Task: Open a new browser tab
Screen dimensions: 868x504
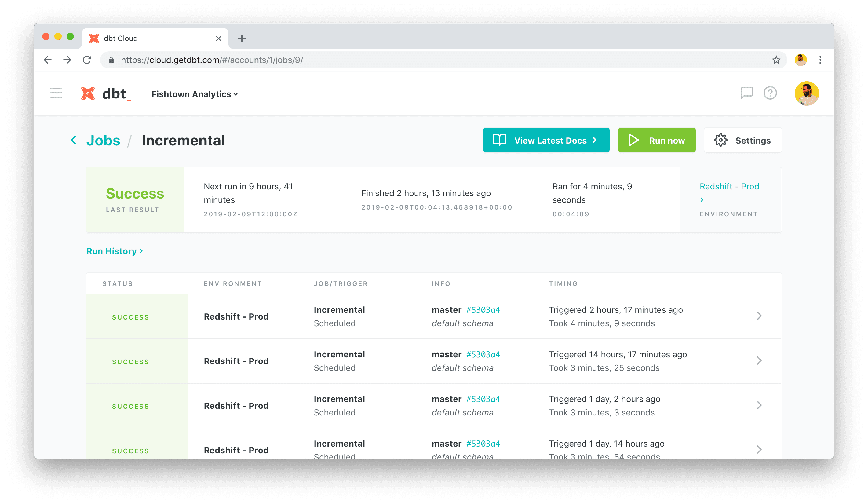Action: tap(242, 38)
